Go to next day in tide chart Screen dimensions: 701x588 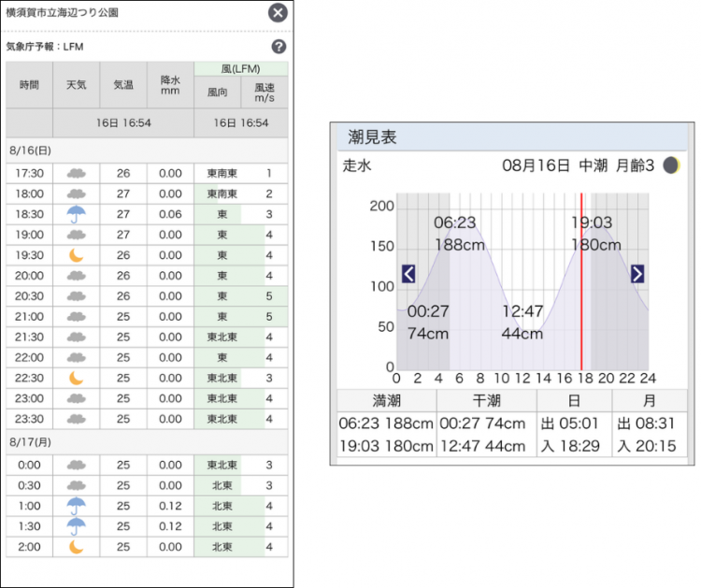point(637,274)
